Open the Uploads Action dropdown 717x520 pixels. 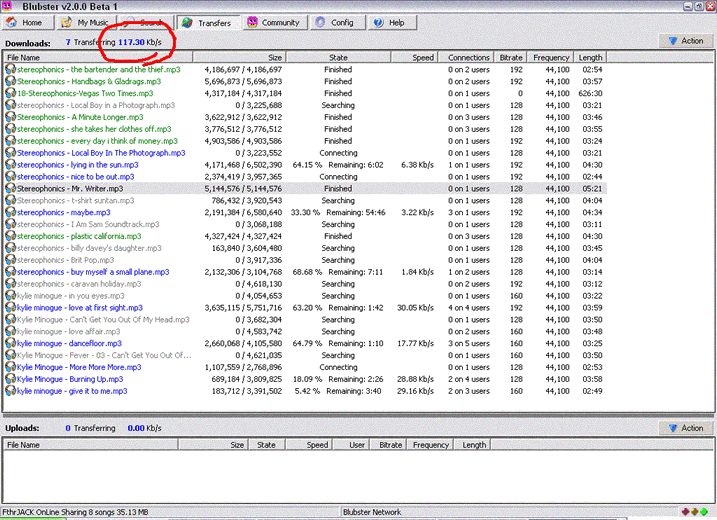click(x=685, y=428)
